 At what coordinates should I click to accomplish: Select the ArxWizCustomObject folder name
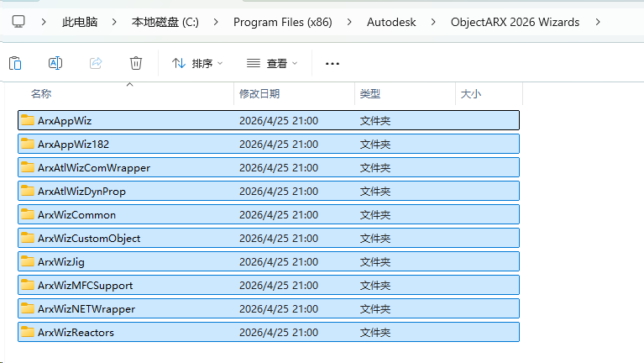tap(89, 239)
